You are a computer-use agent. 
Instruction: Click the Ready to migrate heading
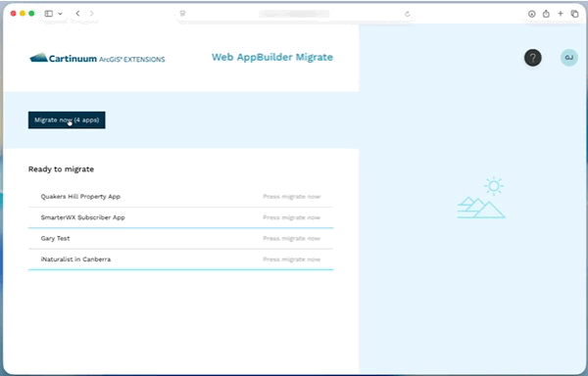61,169
